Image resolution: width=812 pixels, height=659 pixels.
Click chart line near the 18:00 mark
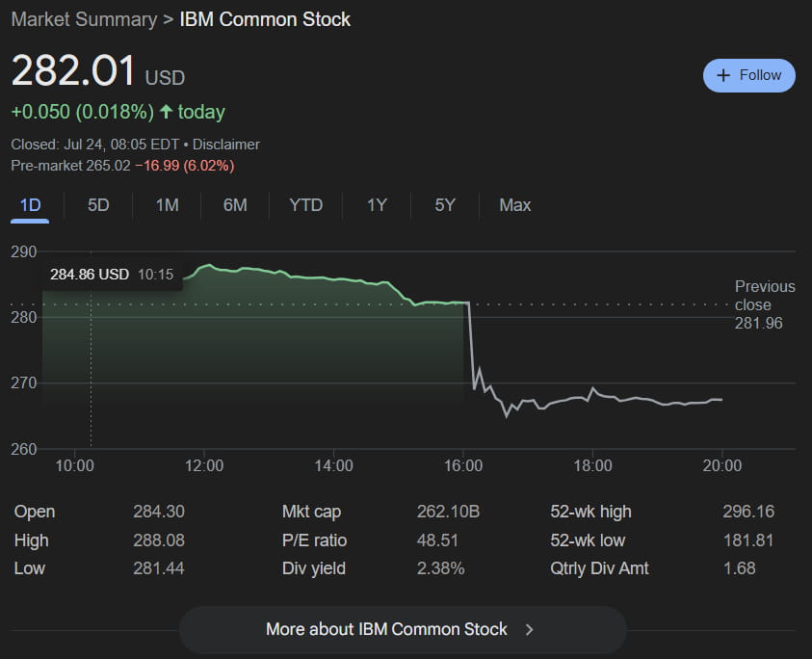click(x=593, y=388)
